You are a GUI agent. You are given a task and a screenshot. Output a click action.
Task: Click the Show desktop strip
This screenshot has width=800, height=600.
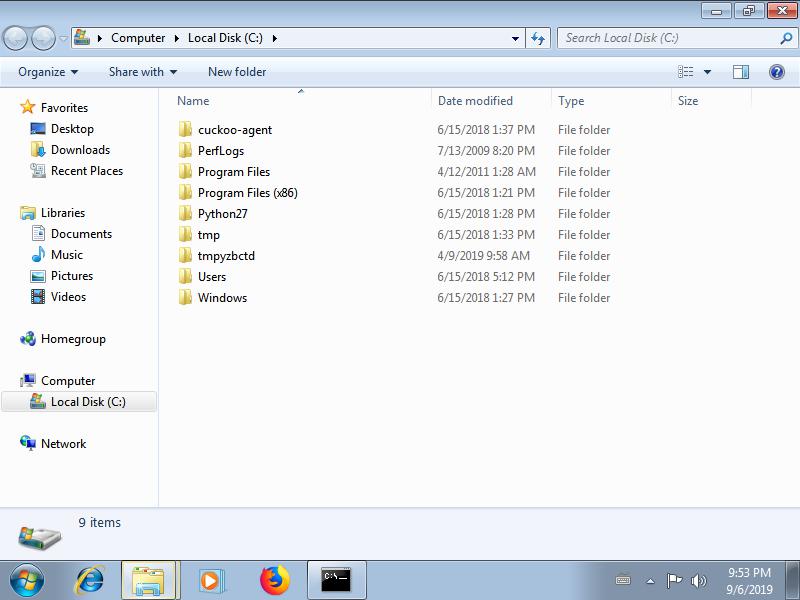coord(793,580)
